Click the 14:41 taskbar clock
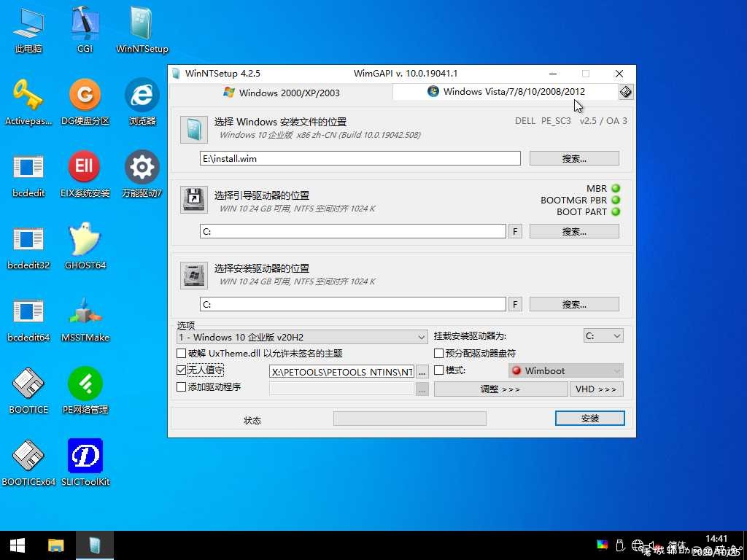 [716, 539]
